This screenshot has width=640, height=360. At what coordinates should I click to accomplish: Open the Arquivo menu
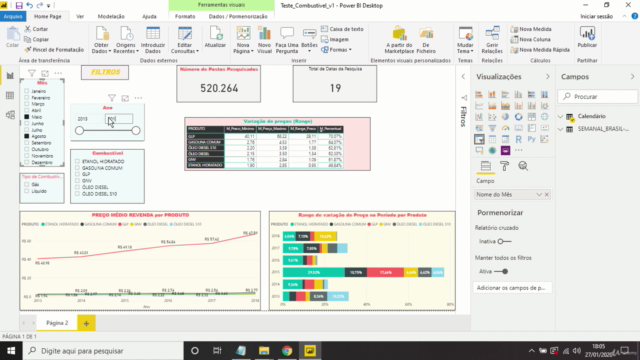pos(13,16)
